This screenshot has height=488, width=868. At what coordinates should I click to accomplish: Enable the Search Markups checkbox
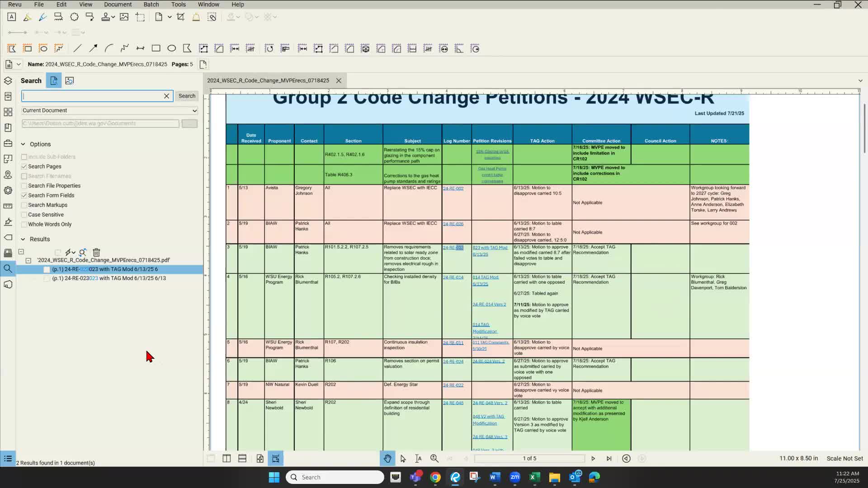coord(24,205)
